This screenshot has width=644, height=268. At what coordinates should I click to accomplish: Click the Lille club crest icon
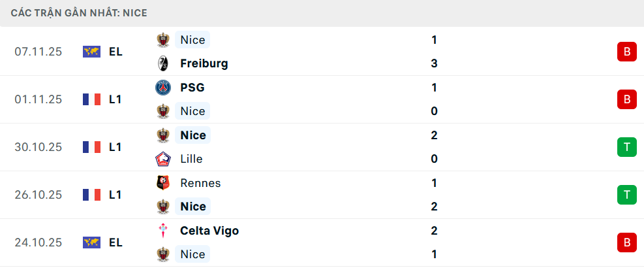pos(162,159)
